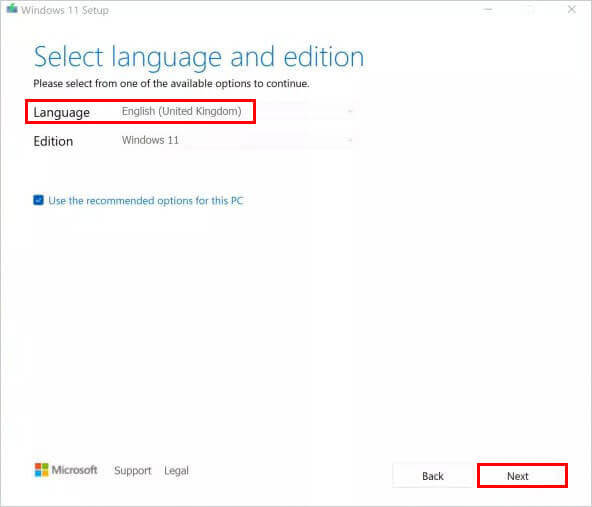Return to the previous page with Back
The width and height of the screenshot is (592, 507).
433,476
